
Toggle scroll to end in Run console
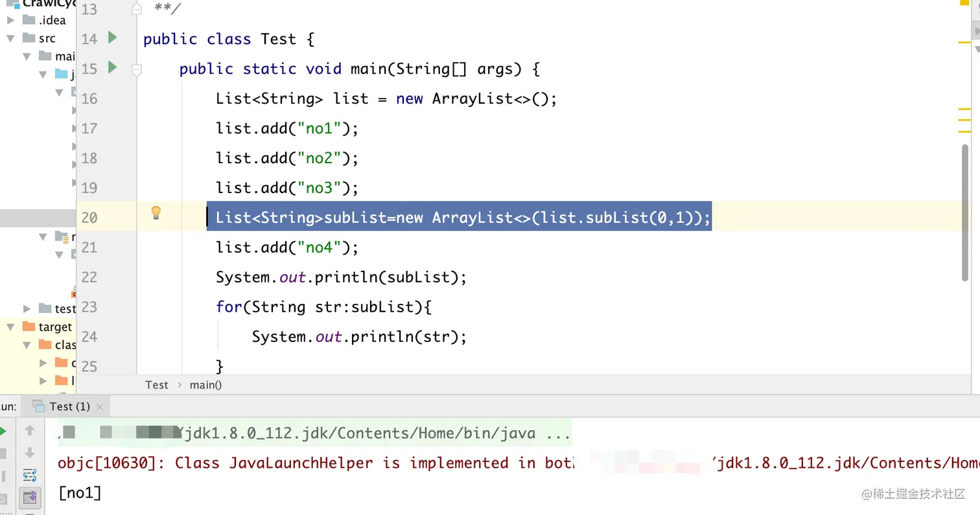click(29, 498)
